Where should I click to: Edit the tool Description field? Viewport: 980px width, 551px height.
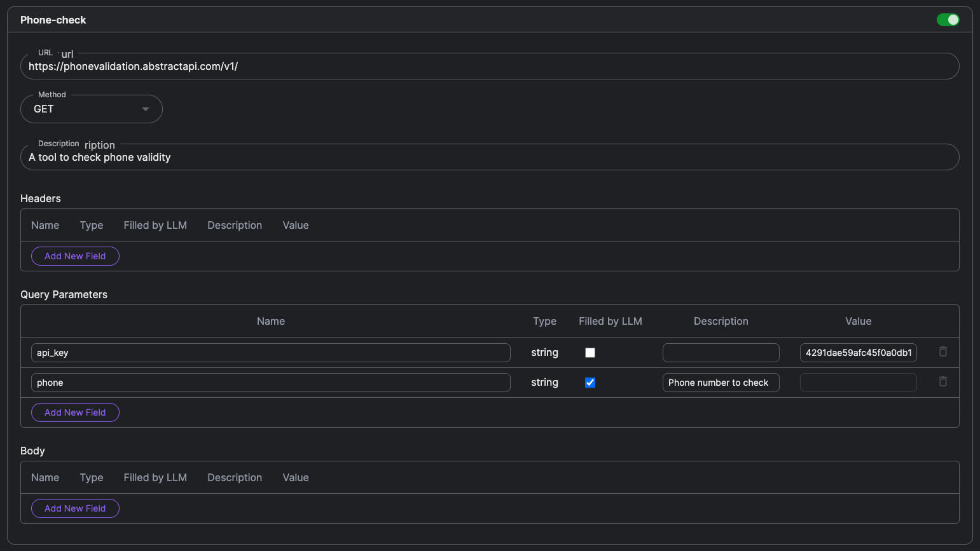coord(489,158)
